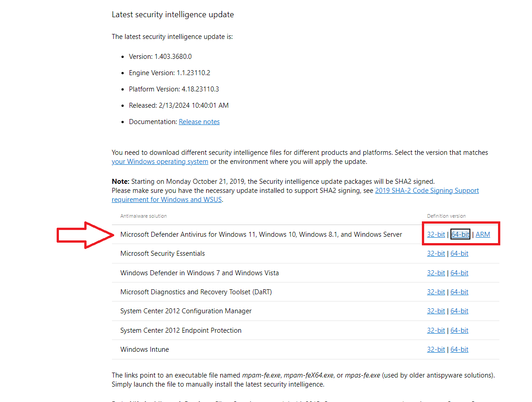Image resolution: width=532 pixels, height=402 pixels.
Task: Download 64-bit Windows Intune update
Action: point(459,349)
